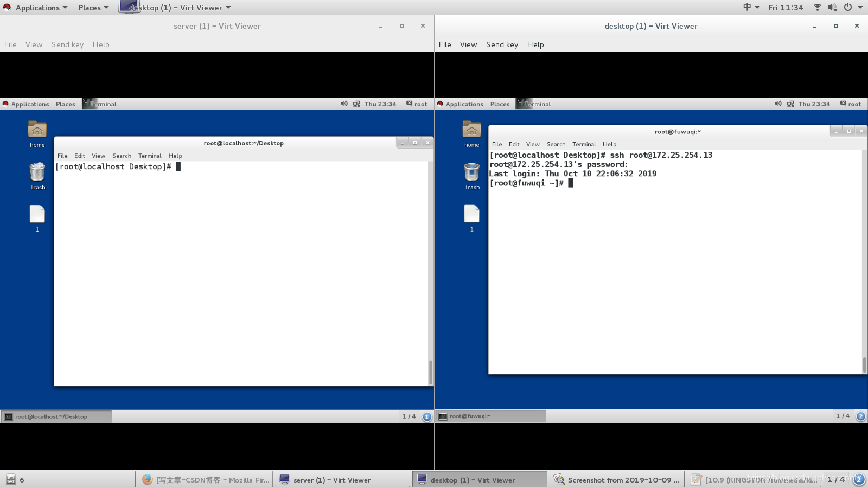The image size is (868, 488).
Task: Click the fuwuqi shell prompt line
Action: point(527,183)
